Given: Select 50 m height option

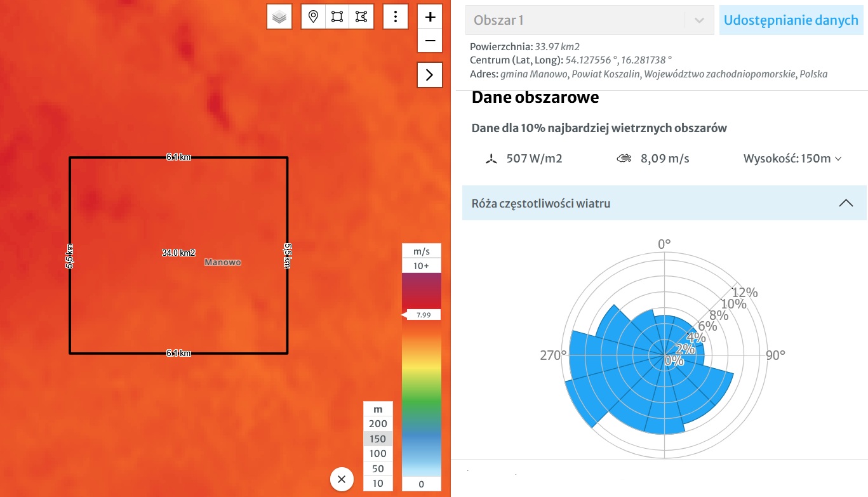Looking at the screenshot, I should coord(378,469).
